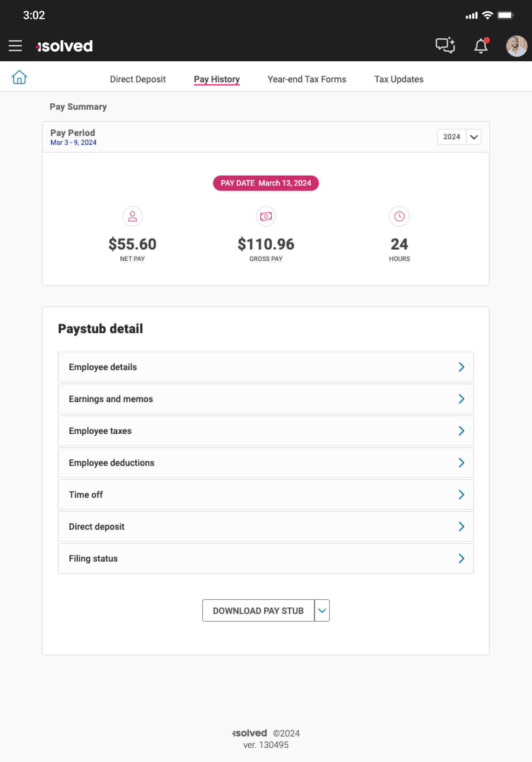Open the user profile avatar
Screen dimensions: 532x762
pyautogui.click(x=516, y=46)
